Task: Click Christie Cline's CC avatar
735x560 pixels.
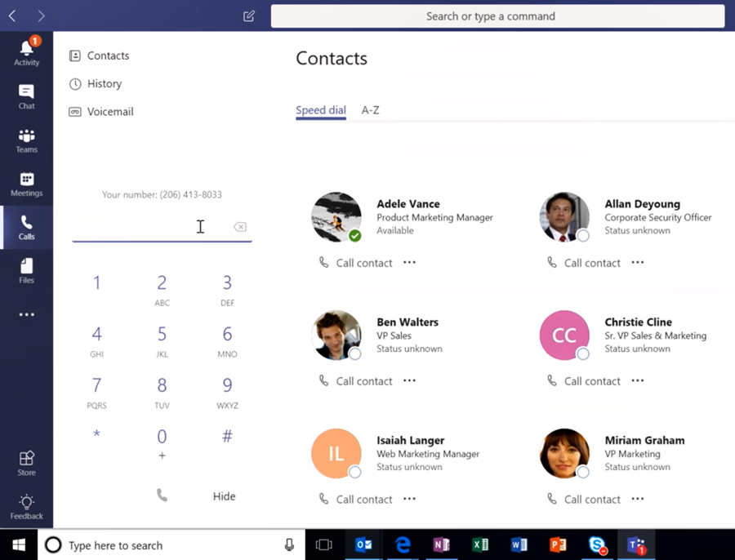Action: 564,335
